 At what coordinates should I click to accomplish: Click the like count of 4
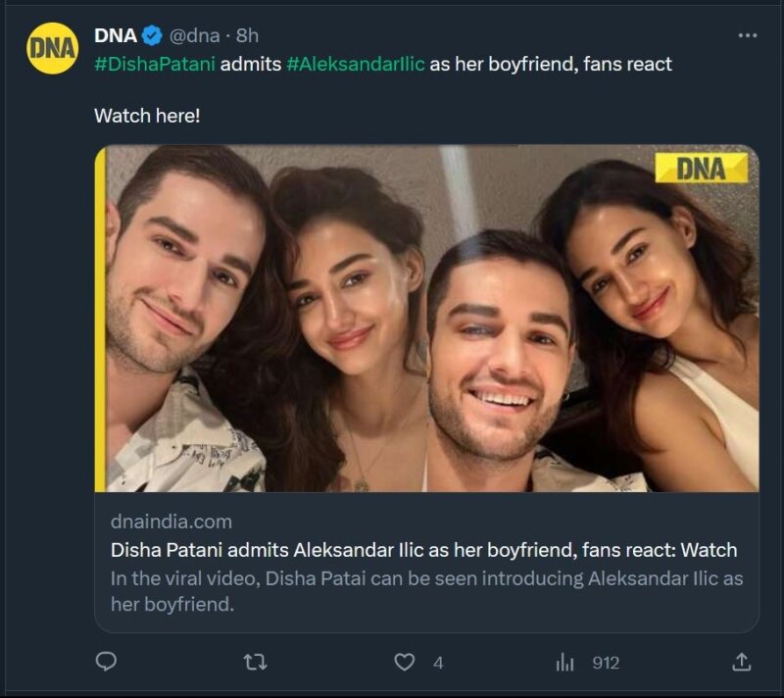tap(437, 664)
